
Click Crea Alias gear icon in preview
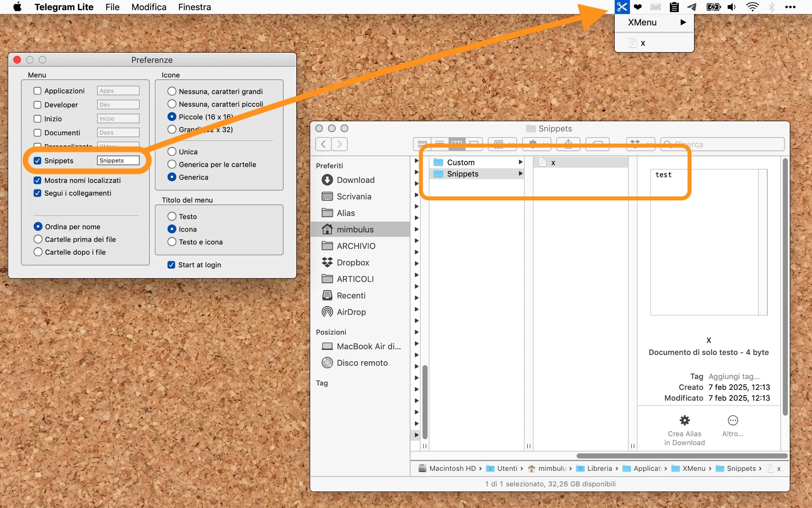pyautogui.click(x=684, y=420)
